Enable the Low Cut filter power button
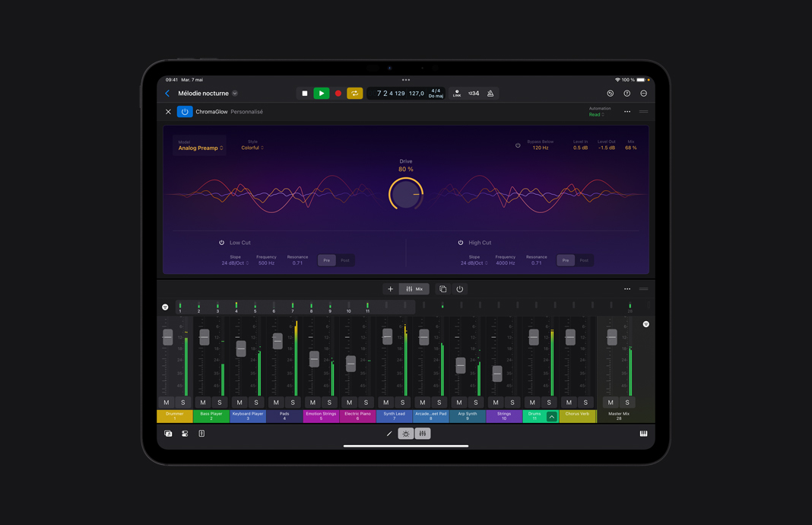This screenshot has width=812, height=525. (x=222, y=242)
